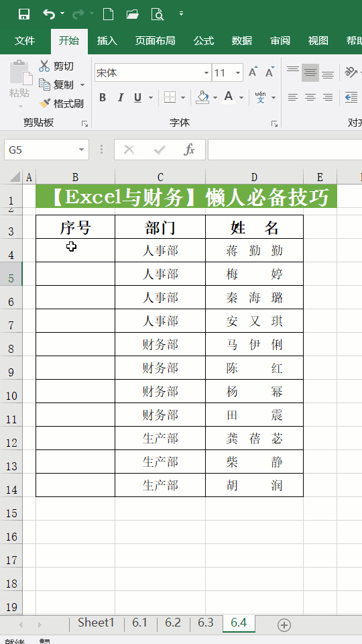The height and width of the screenshot is (644, 362).
Task: Click the Middle Align icon
Action: [310, 72]
